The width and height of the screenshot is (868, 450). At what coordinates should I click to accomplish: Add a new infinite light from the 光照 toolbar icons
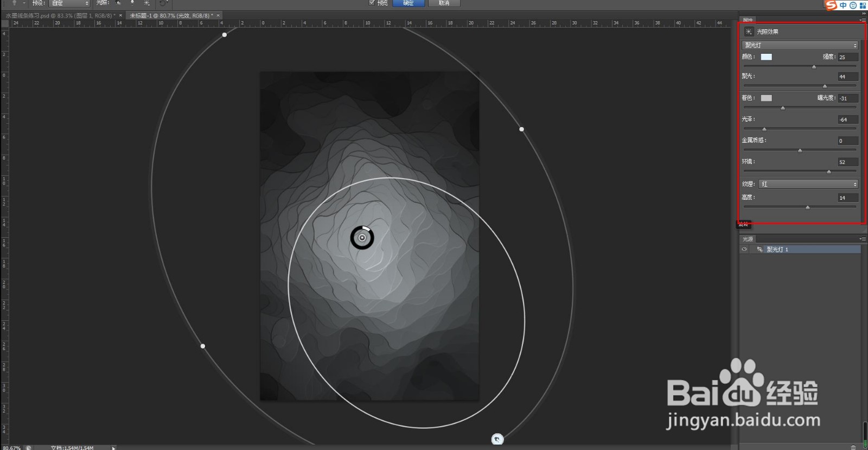pyautogui.click(x=146, y=3)
